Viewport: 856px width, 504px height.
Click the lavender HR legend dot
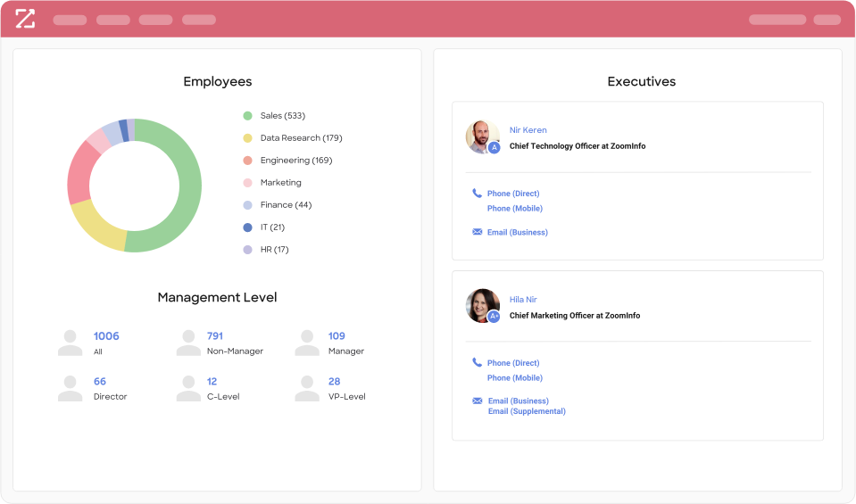click(x=247, y=250)
